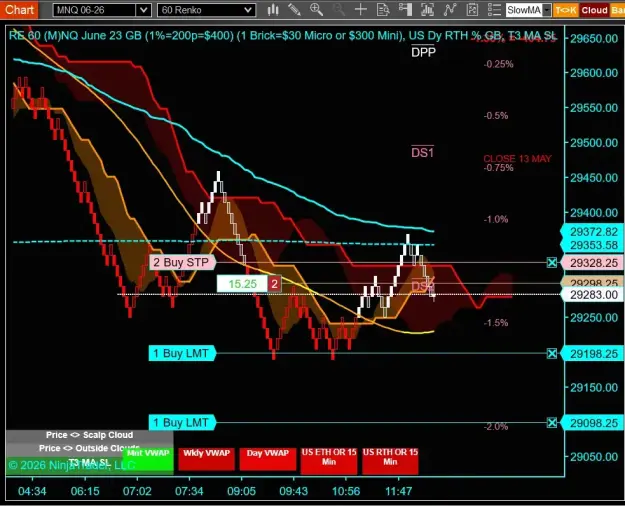Open the Indicators line-graph icon
Viewport: 625px width, 506px height.
[x=450, y=10]
